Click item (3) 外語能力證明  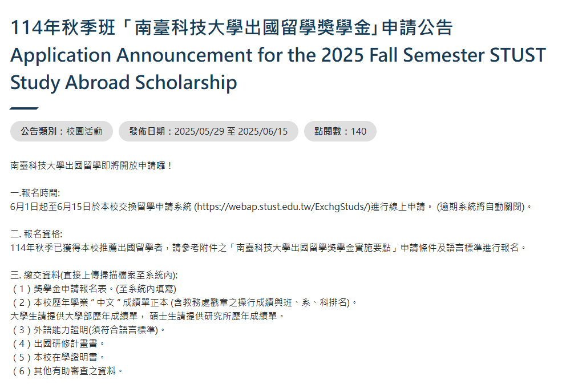tap(88, 330)
